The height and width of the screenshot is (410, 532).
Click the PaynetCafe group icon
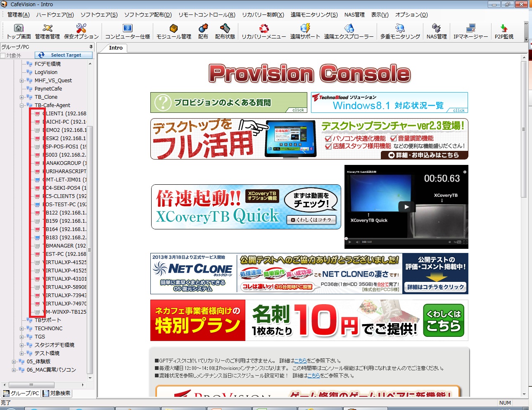pos(29,88)
